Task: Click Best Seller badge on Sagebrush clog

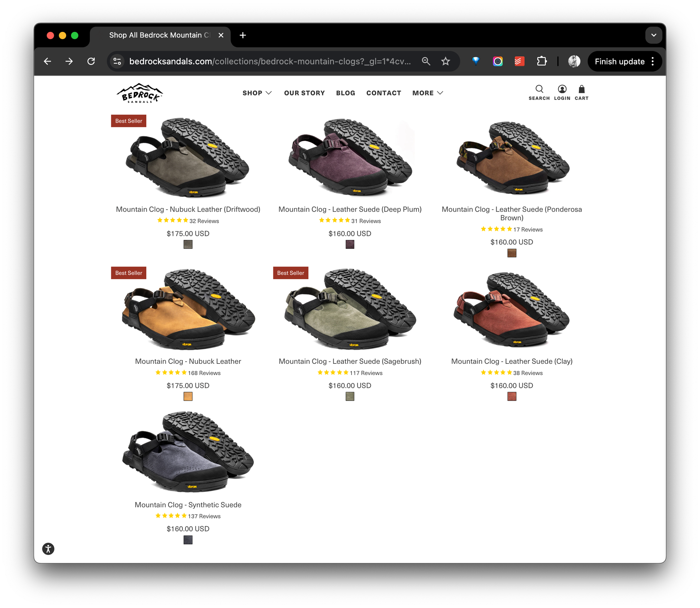Action: click(290, 273)
